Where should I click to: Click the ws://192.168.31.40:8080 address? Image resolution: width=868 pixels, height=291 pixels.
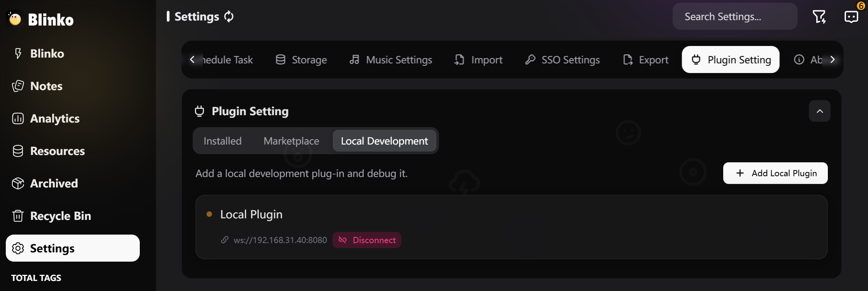tap(280, 240)
